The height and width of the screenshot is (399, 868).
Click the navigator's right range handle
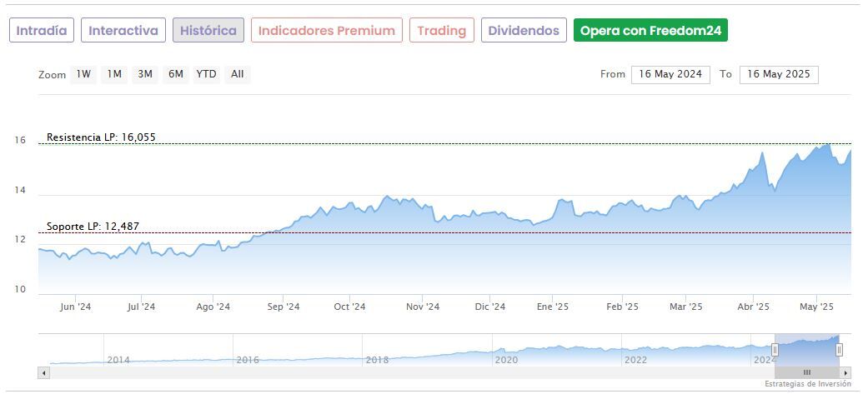click(x=839, y=350)
